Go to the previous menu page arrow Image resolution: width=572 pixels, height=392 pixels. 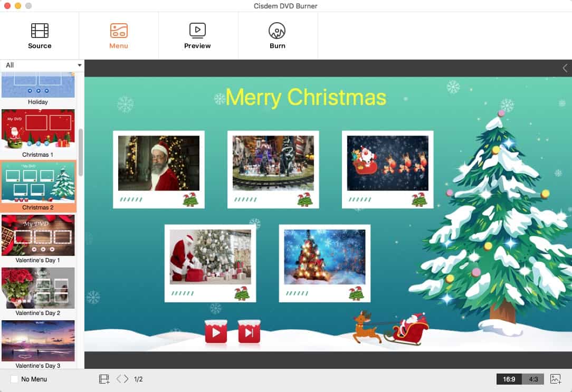pos(119,379)
